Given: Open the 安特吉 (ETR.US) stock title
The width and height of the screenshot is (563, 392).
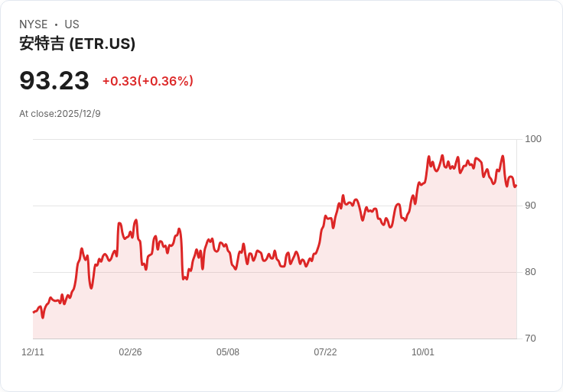Looking at the screenshot, I should click(77, 44).
